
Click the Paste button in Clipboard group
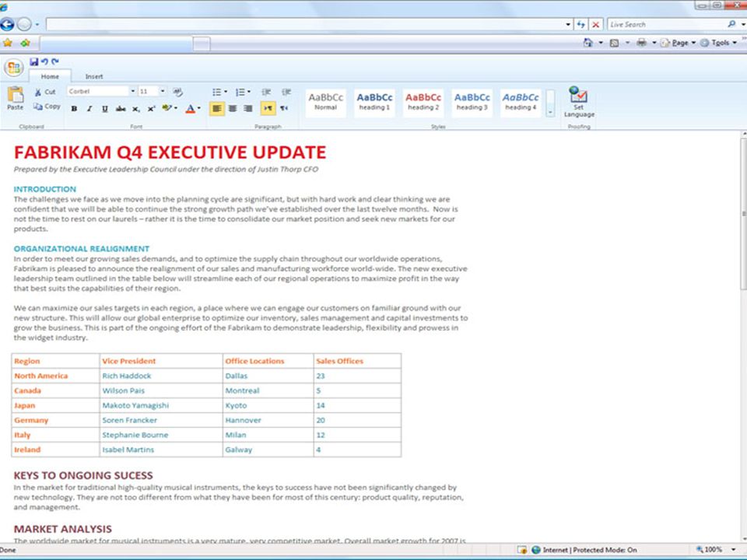click(x=16, y=99)
